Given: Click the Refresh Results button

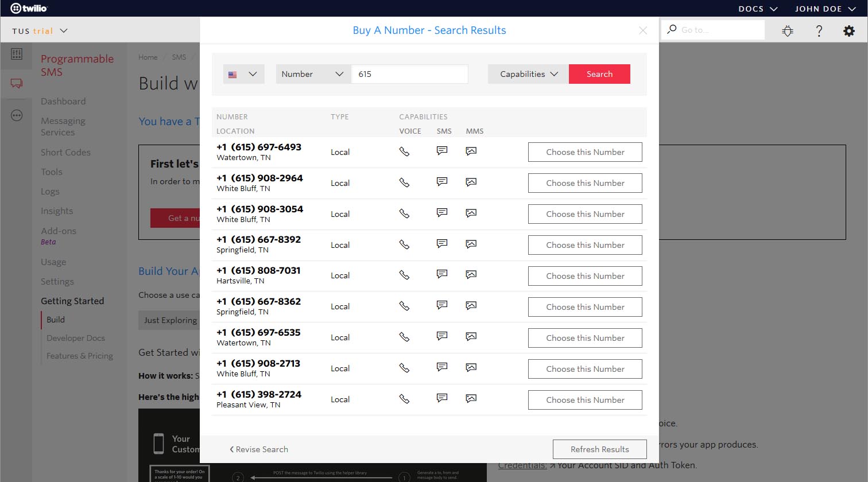Looking at the screenshot, I should (600, 449).
